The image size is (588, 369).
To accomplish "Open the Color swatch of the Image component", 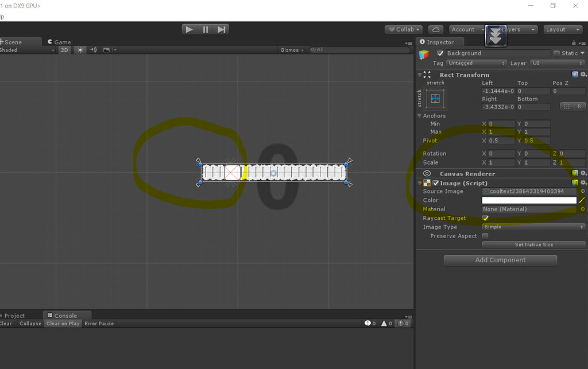I will (528, 200).
